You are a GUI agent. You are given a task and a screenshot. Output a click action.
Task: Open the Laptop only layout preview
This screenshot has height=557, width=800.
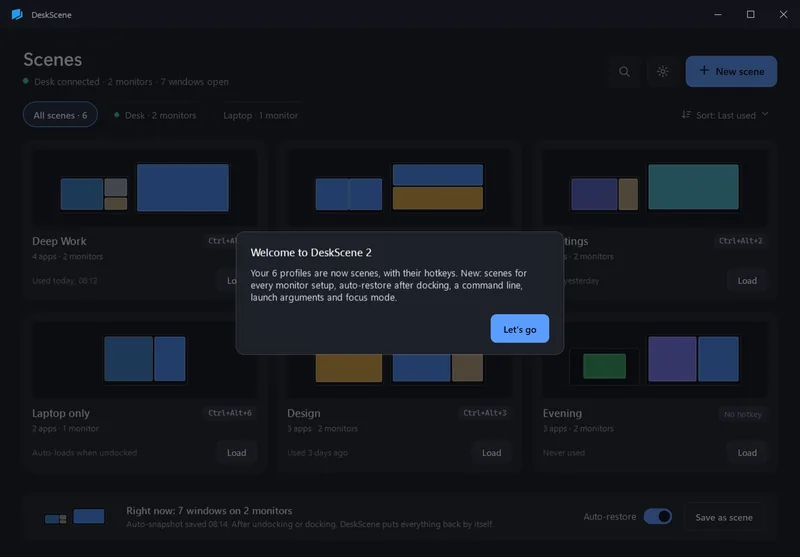tap(144, 359)
